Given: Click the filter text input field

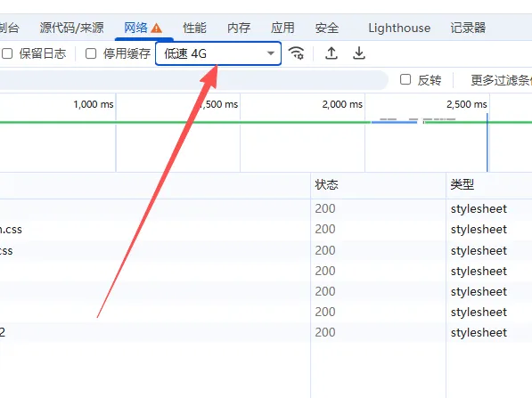Looking at the screenshot, I should coord(193,80).
